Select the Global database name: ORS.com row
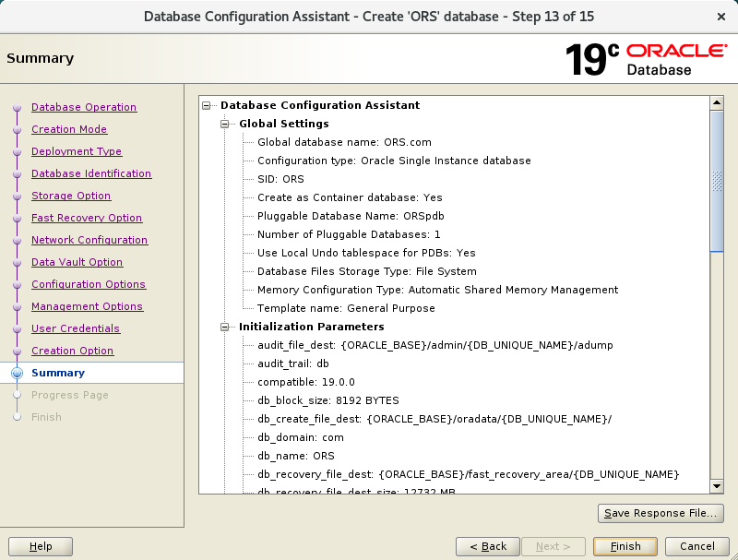The height and width of the screenshot is (560, 738). click(344, 142)
